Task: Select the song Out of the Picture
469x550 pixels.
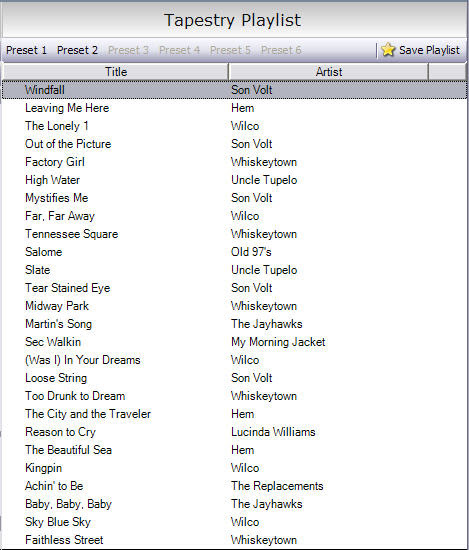Action: pyautogui.click(x=68, y=144)
